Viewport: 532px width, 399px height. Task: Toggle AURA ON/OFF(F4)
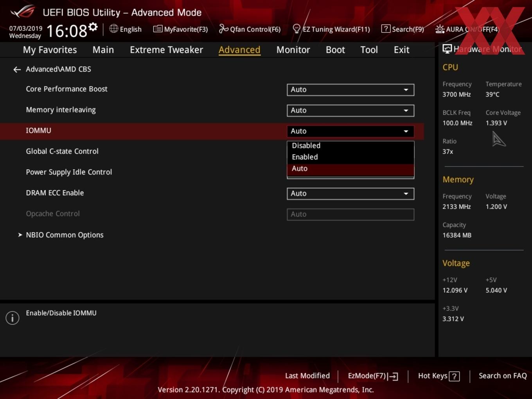click(x=467, y=29)
